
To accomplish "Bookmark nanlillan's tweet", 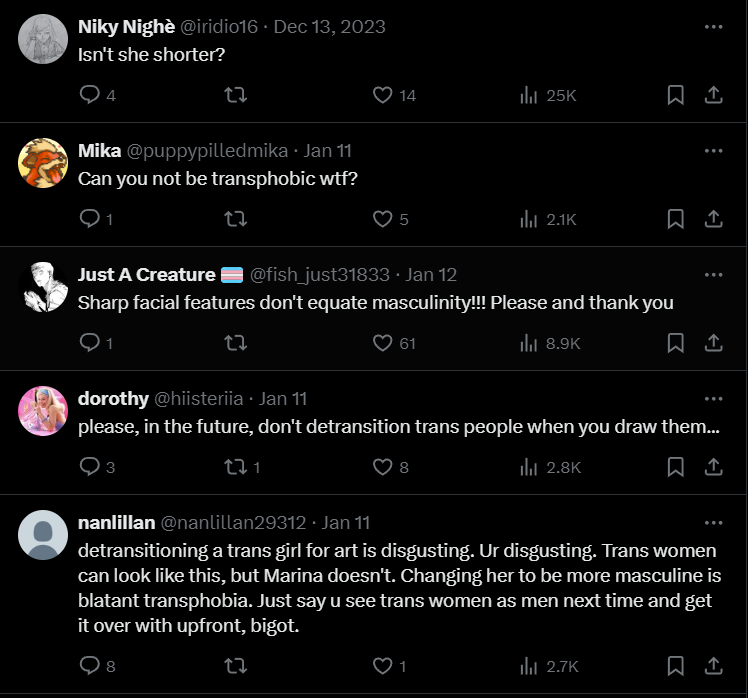I will click(675, 665).
